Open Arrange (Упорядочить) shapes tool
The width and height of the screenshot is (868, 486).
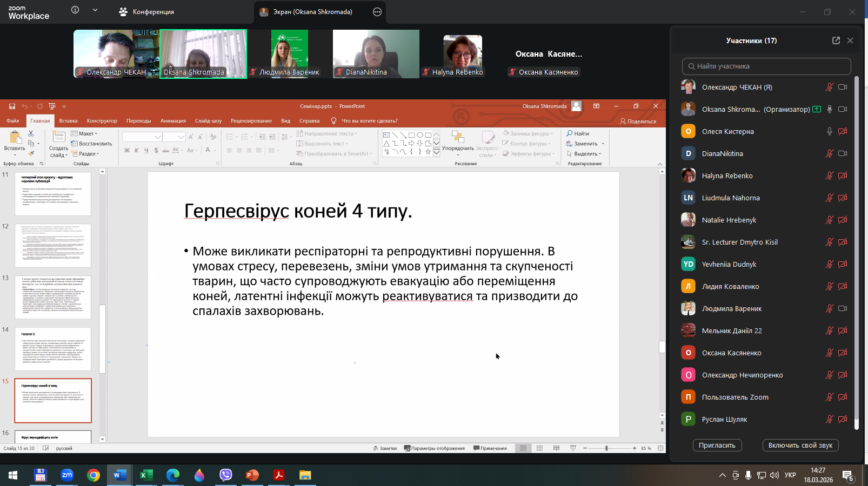click(x=458, y=144)
